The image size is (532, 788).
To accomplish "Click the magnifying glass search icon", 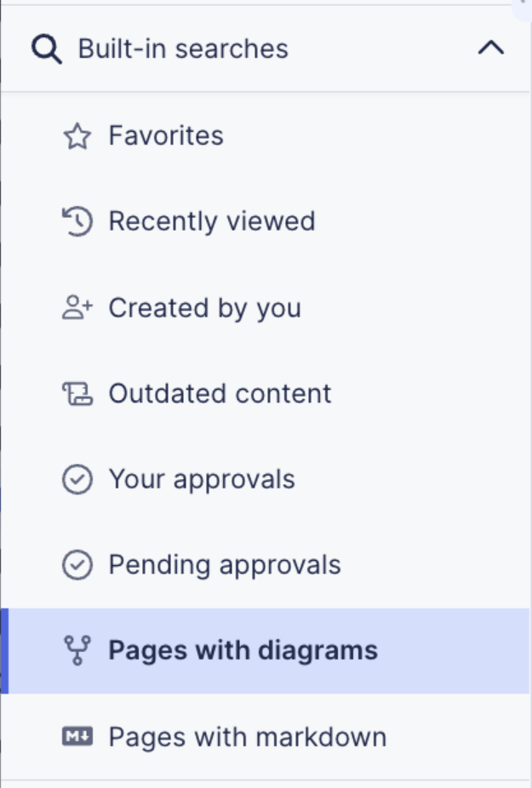I will click(46, 49).
